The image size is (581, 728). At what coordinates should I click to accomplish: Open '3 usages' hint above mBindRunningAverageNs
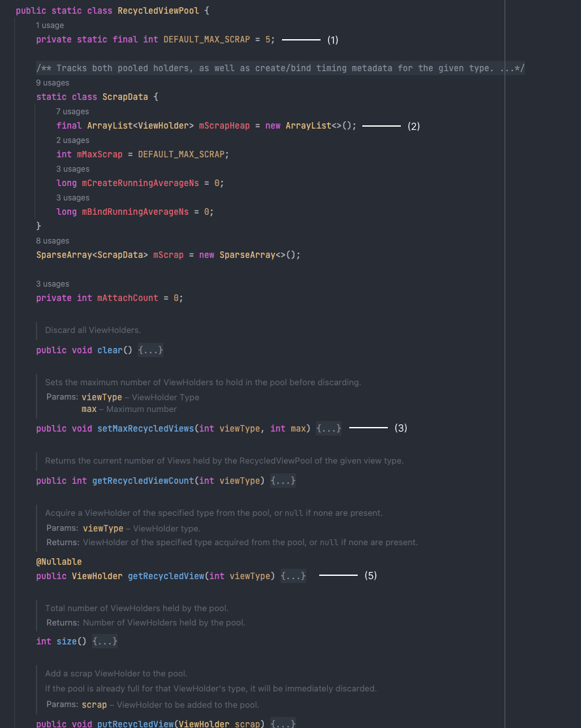pos(73,198)
